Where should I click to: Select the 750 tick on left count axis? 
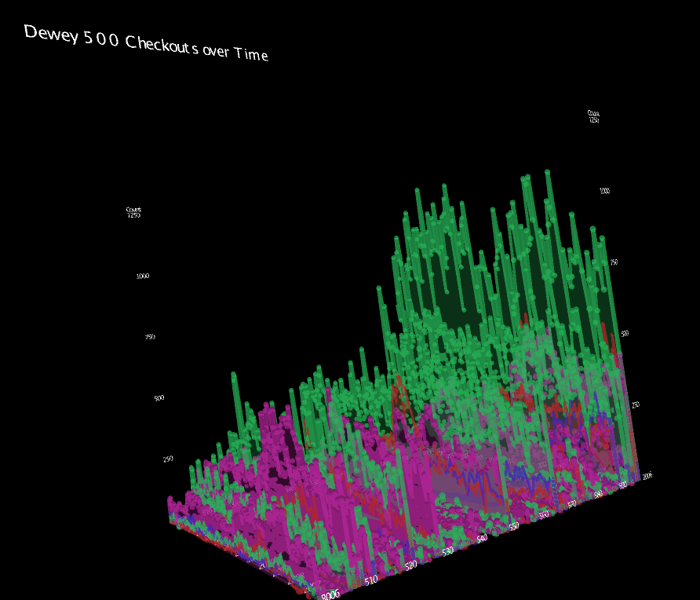(150, 337)
